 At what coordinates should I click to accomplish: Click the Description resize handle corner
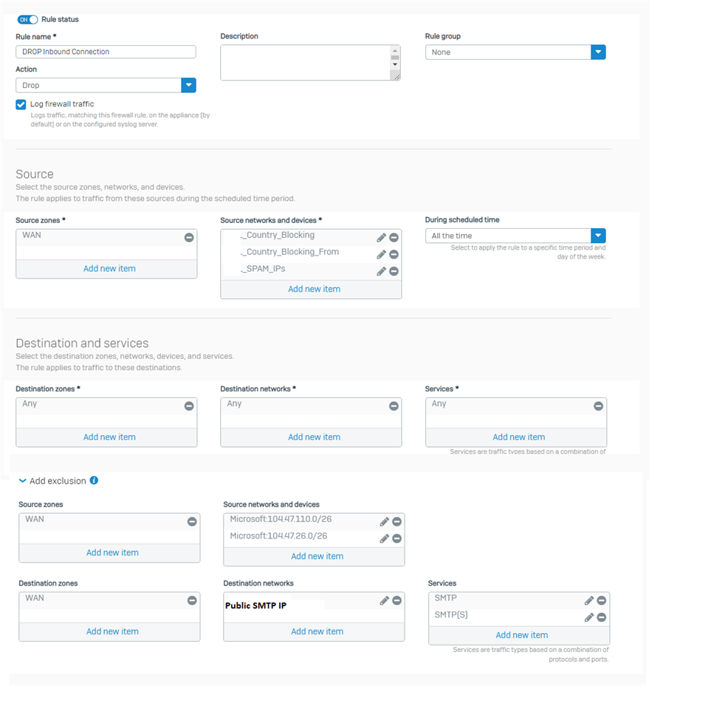coord(396,77)
